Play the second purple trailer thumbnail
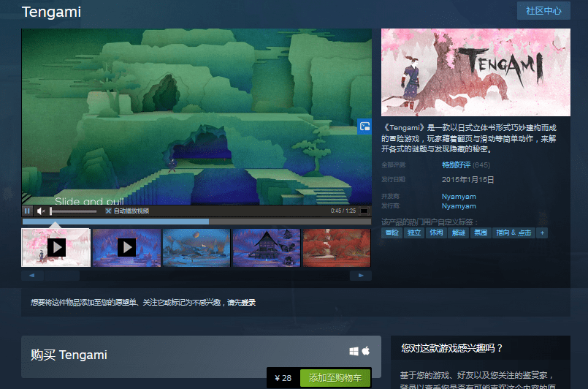 tap(127, 248)
